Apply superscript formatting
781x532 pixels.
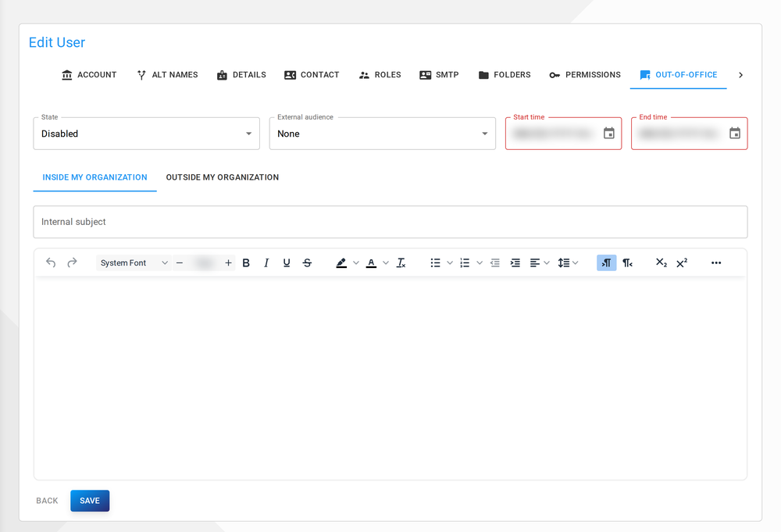682,262
